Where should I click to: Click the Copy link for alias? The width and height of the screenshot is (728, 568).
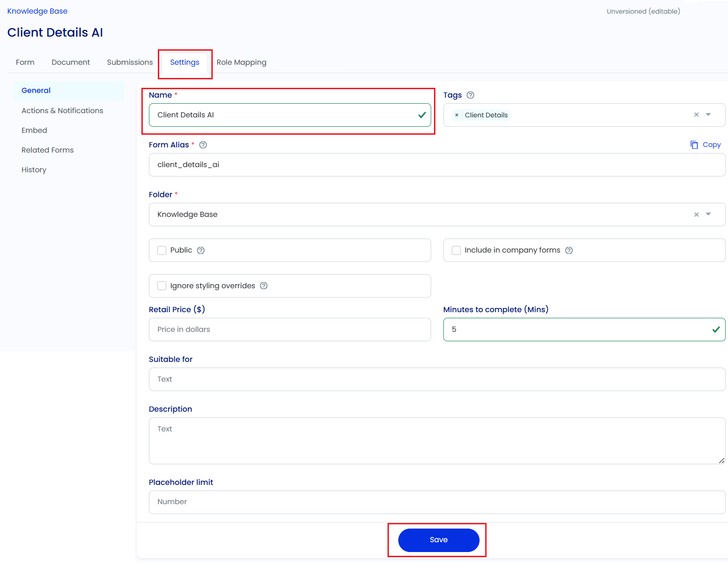(712, 145)
